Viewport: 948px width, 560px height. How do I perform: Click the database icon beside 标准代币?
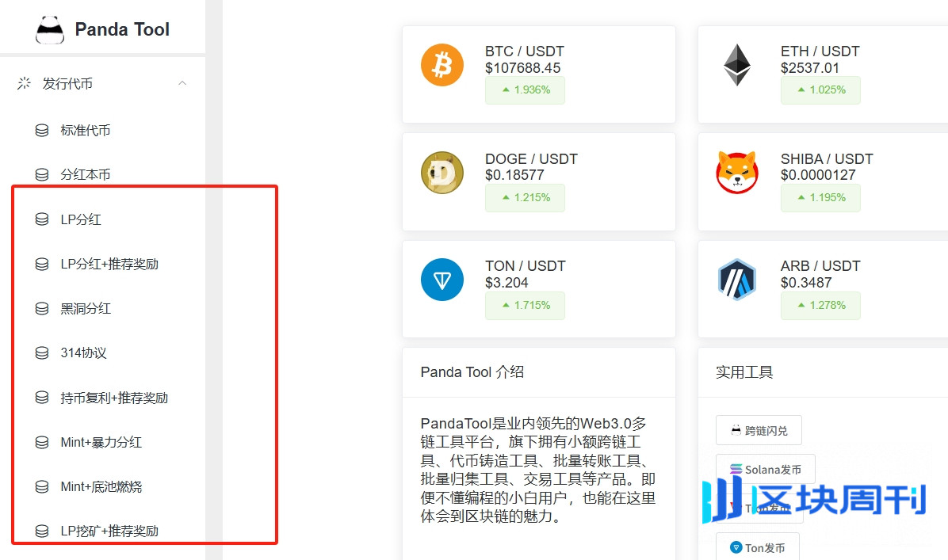(x=42, y=131)
